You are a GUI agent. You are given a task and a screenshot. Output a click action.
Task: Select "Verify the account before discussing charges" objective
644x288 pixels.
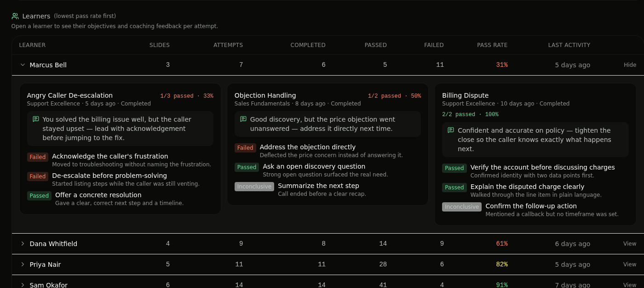pos(543,167)
